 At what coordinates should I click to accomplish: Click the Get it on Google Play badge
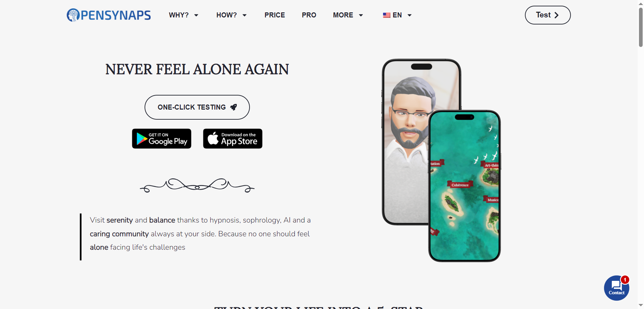click(162, 138)
